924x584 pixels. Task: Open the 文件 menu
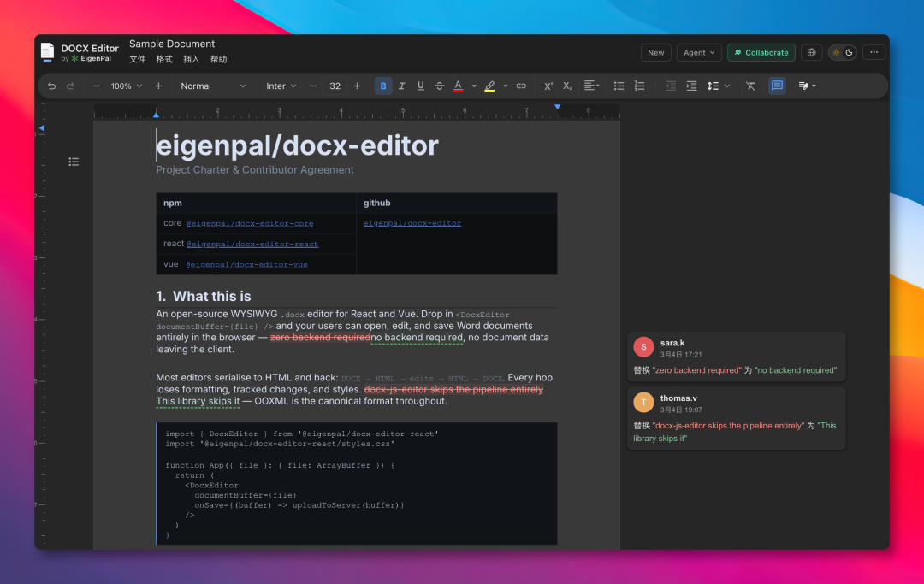click(x=137, y=60)
